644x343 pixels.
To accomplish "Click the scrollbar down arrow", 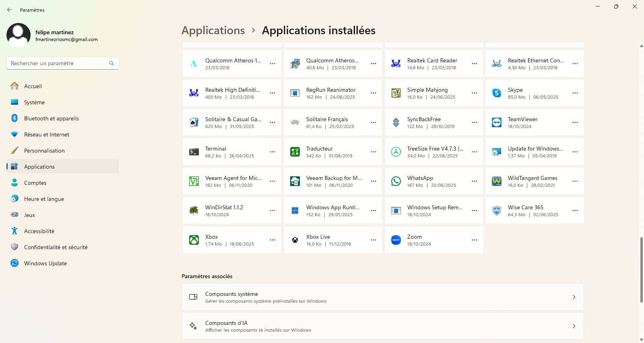I will (x=642, y=340).
